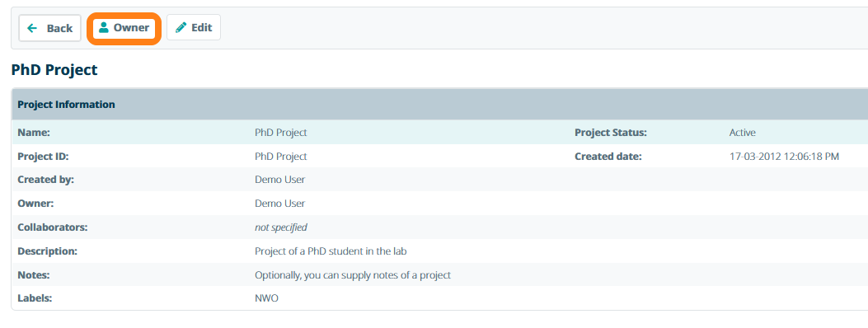Viewport: 868px width, 328px height.
Task: Click the Active project status value
Action: pos(743,133)
